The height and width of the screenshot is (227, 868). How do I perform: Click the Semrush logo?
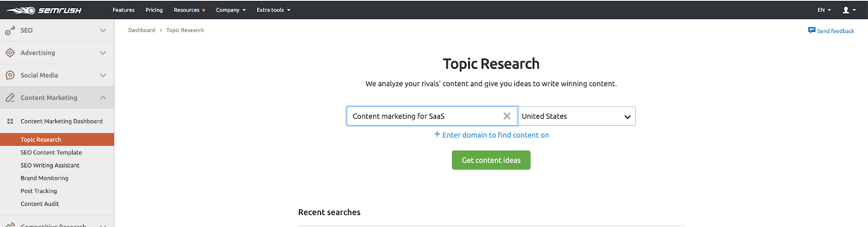tap(44, 10)
